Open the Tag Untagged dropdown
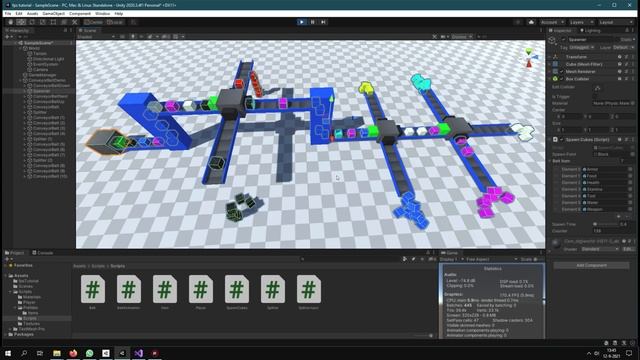 [582, 47]
